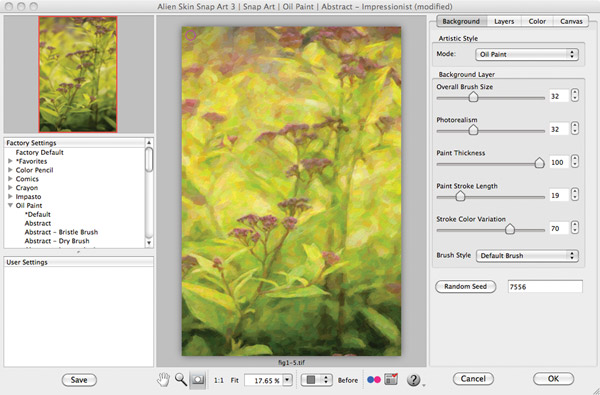Viewport: 600px width, 395px height.
Task: Click Fit to fit image in view
Action: coord(234,380)
